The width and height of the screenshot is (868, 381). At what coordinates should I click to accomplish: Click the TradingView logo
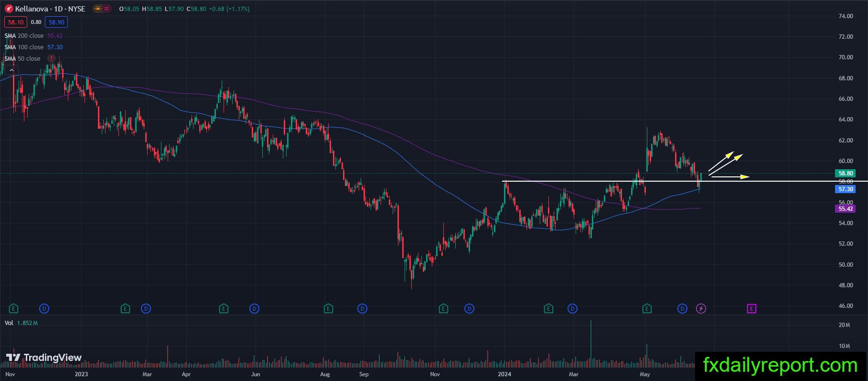pyautogui.click(x=44, y=358)
